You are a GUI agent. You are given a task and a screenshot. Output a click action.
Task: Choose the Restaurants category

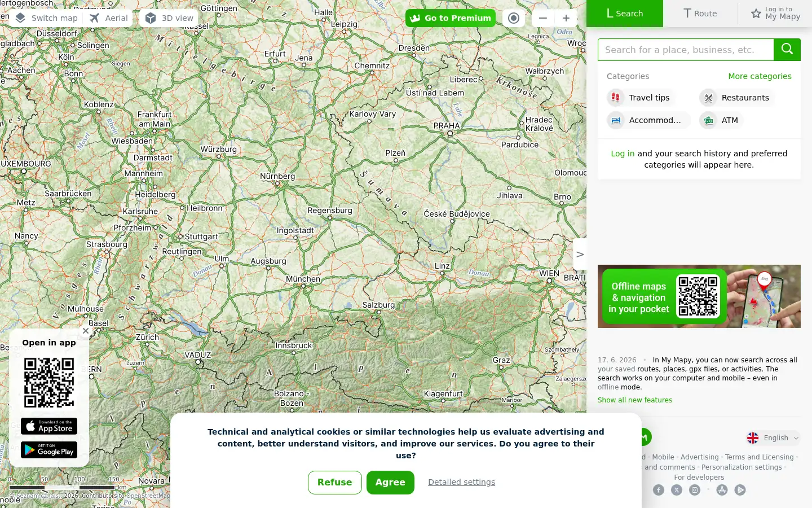(x=736, y=98)
